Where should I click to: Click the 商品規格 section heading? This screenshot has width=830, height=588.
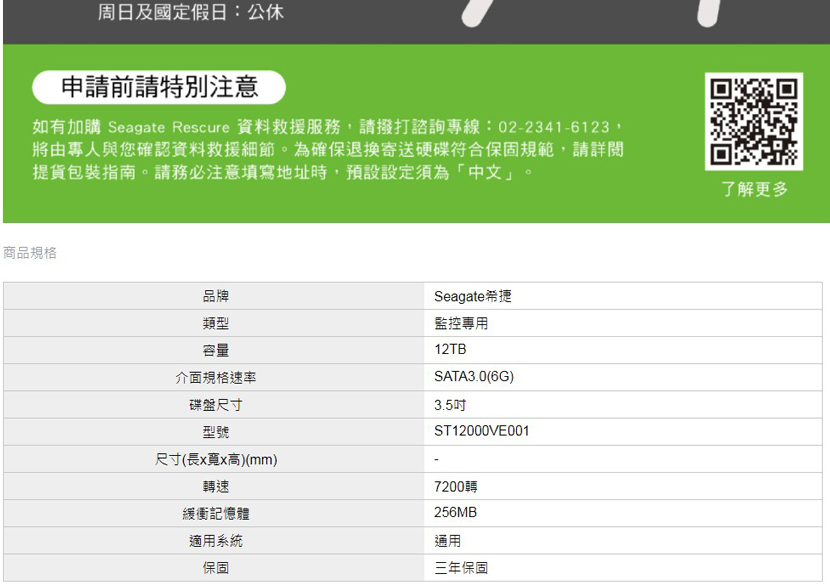click(x=30, y=253)
